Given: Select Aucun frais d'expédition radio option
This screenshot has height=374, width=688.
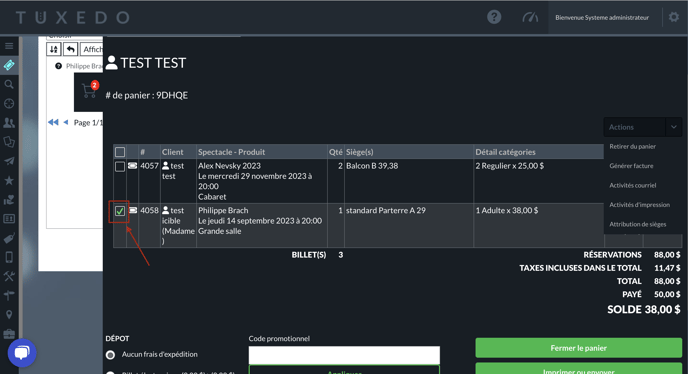Looking at the screenshot, I should 111,355.
